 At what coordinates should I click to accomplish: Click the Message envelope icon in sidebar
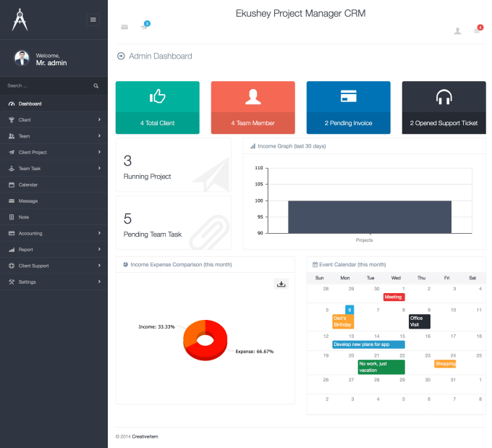[12, 201]
